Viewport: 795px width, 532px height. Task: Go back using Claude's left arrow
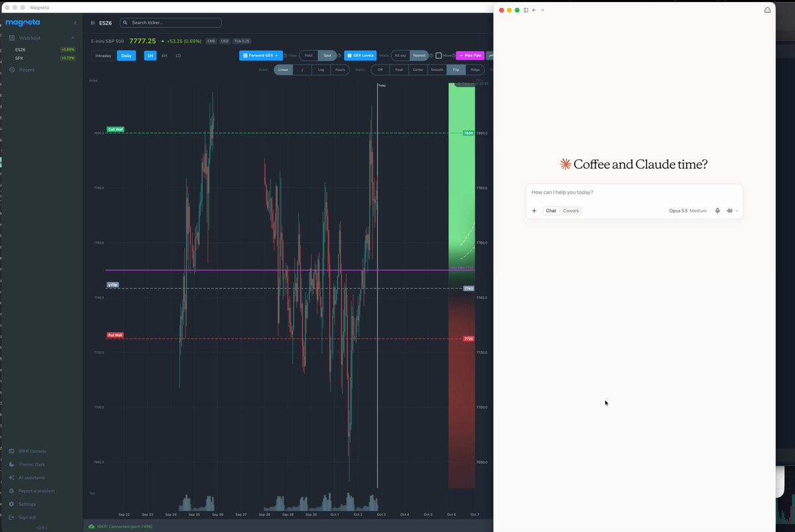[534, 10]
